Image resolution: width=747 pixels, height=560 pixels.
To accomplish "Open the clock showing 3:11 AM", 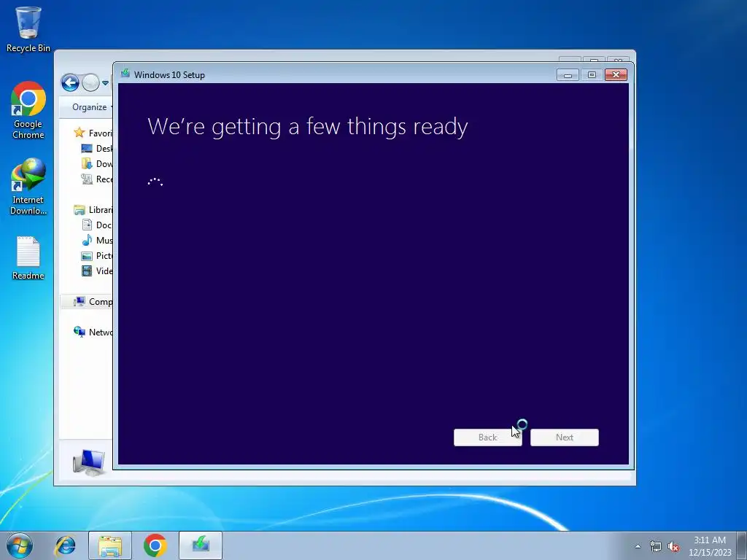I will click(710, 545).
